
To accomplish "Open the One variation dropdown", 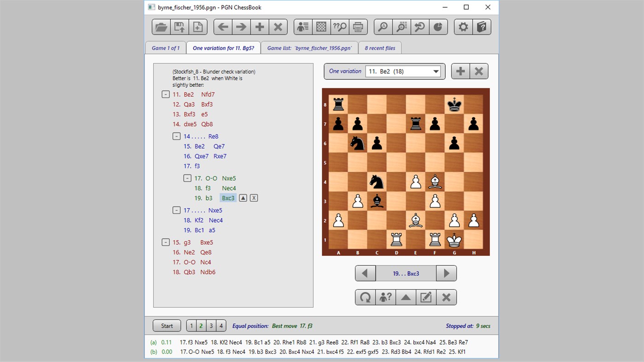I will point(435,71).
